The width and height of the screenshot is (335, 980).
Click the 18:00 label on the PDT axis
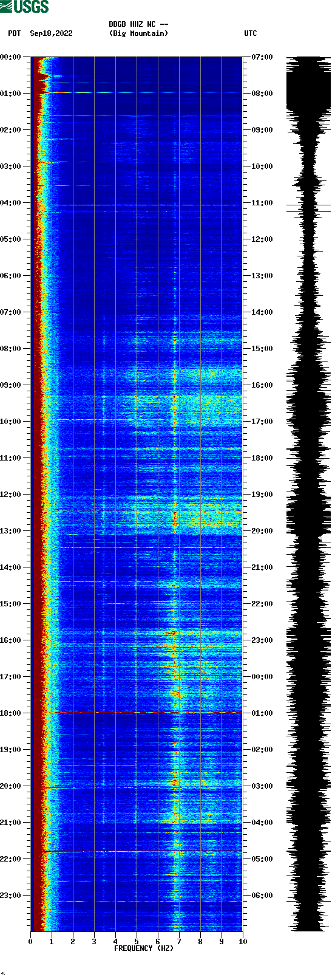tap(11, 713)
